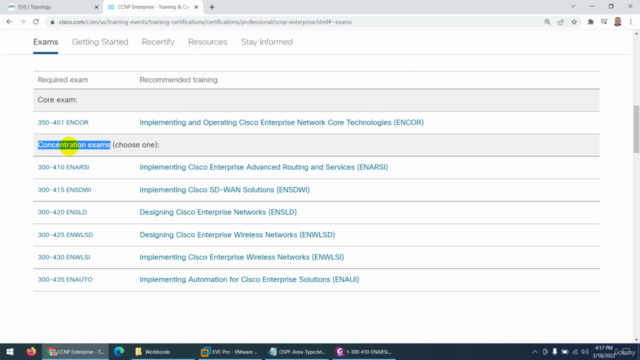
Task: Open the ENCOR recommended training link
Action: [x=282, y=122]
